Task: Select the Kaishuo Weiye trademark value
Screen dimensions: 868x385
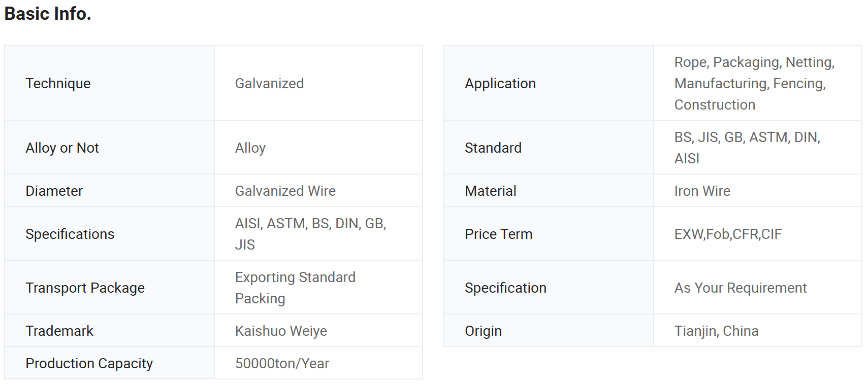Action: (281, 331)
